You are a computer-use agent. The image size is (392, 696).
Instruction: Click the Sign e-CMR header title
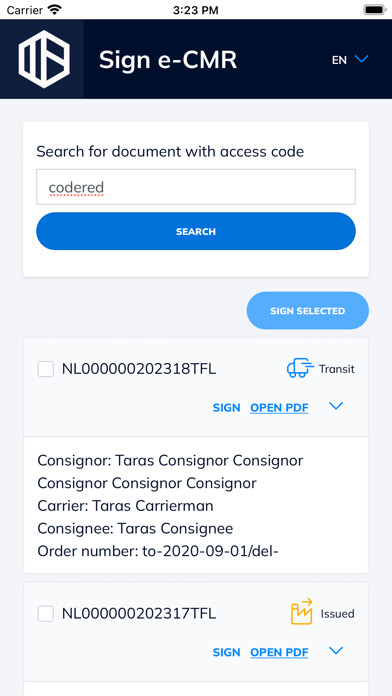(x=168, y=60)
